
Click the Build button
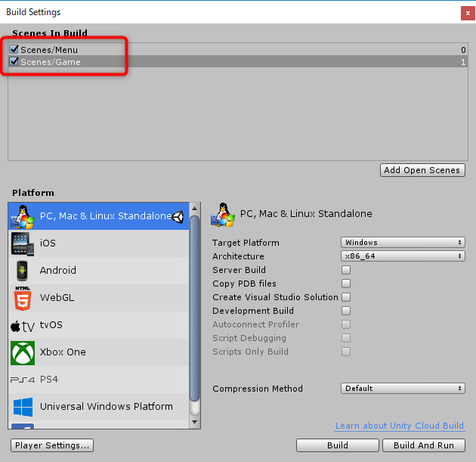point(338,445)
